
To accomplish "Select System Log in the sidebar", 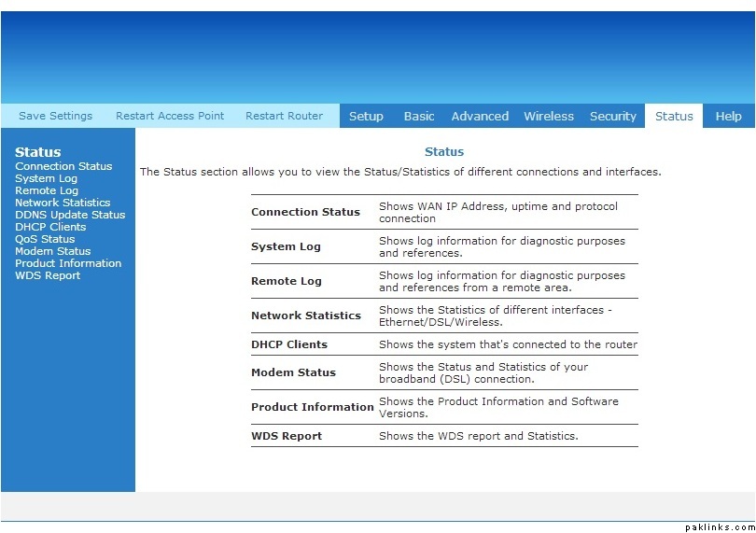I will coord(46,178).
